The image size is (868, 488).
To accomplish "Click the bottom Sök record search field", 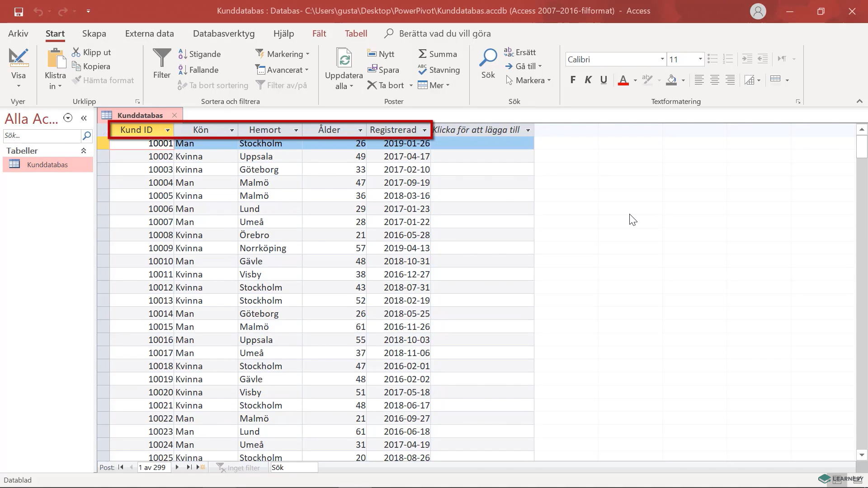I will click(294, 467).
